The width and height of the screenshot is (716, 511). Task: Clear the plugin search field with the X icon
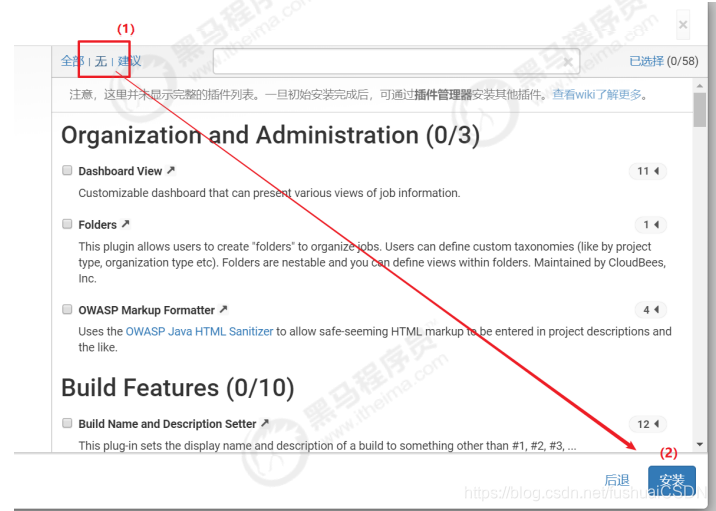click(568, 62)
